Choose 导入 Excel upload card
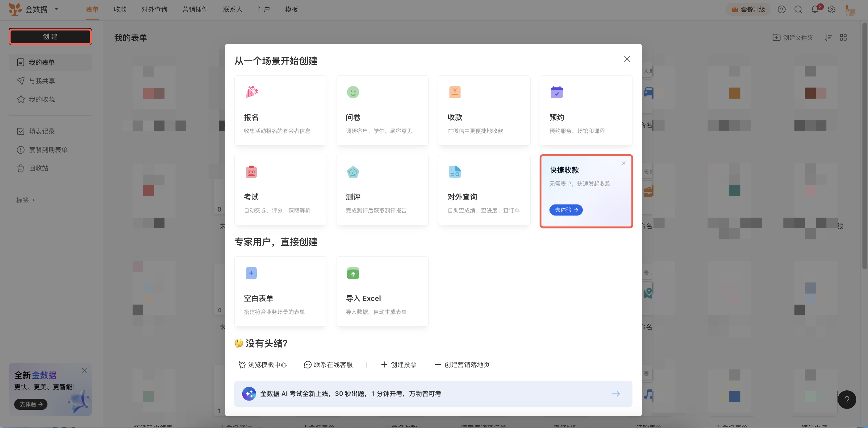 click(x=382, y=291)
